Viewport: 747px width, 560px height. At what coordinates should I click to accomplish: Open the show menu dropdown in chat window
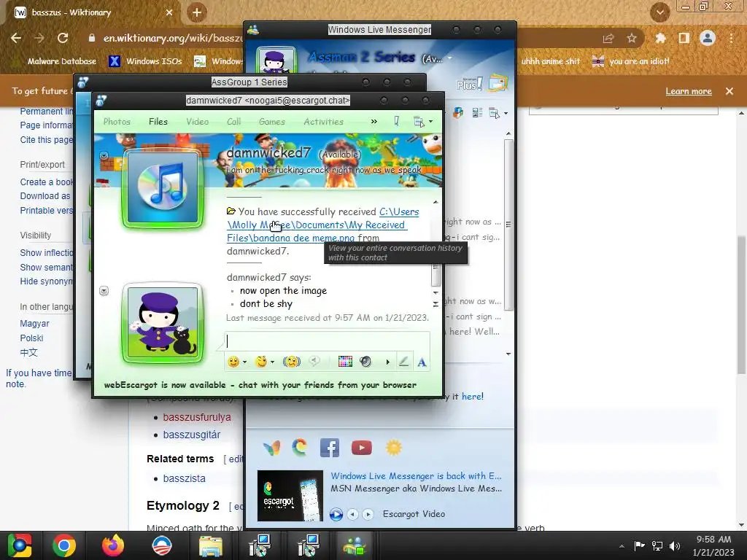pos(423,122)
